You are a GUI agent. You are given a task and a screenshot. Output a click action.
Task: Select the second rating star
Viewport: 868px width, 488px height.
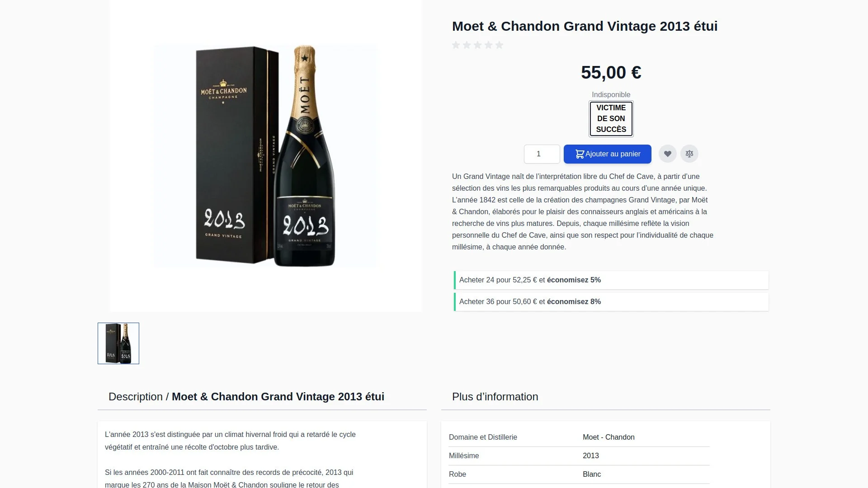coord(467,45)
